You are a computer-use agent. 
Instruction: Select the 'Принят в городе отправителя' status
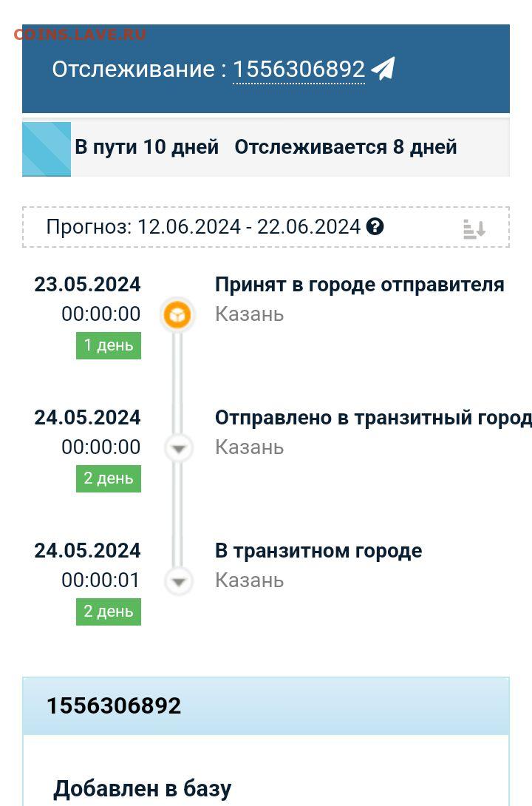coord(359,284)
